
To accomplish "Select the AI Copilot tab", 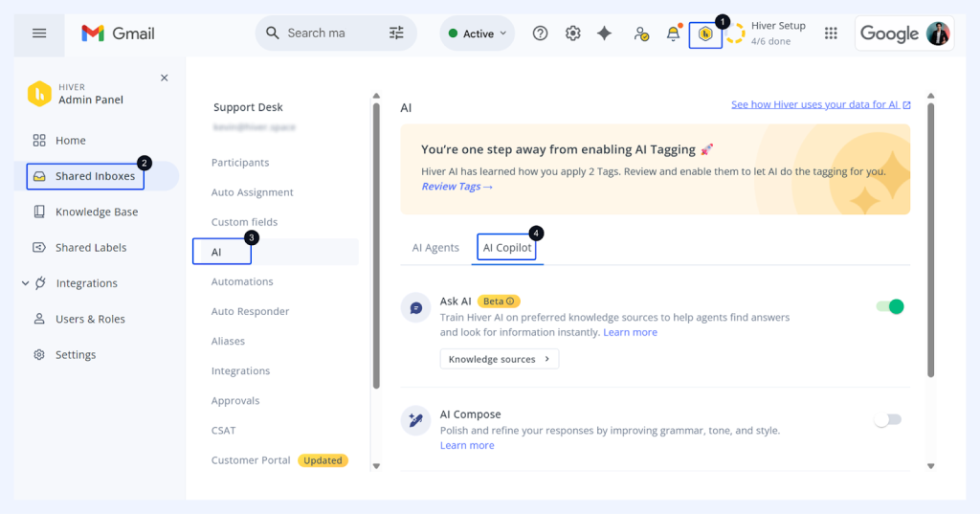I will pos(507,248).
